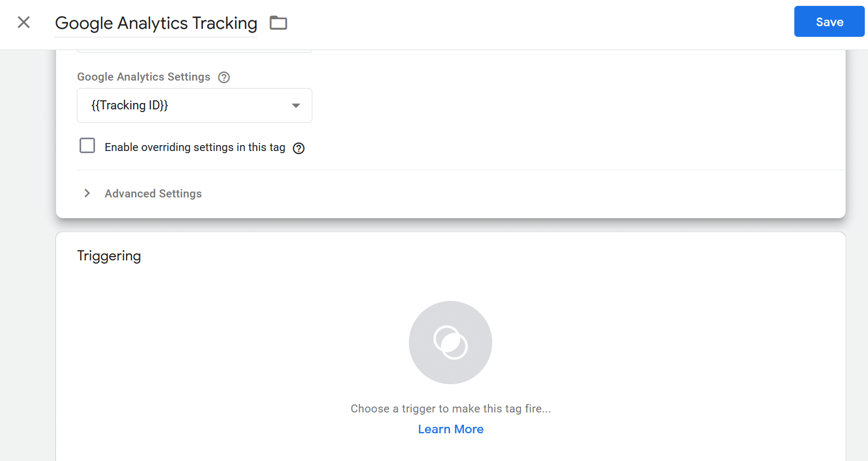This screenshot has height=461, width=868.
Task: Edit the Google Analytics Tracking tag name
Action: (x=156, y=23)
